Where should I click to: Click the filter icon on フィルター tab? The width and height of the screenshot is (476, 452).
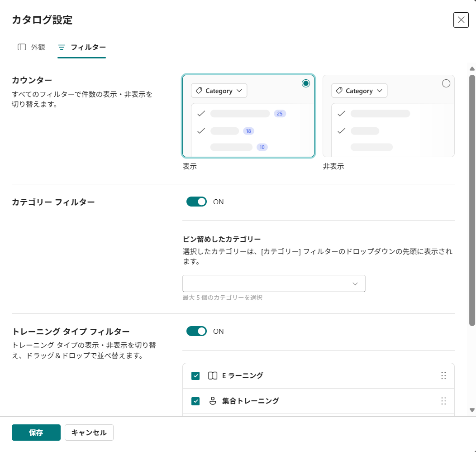62,48
